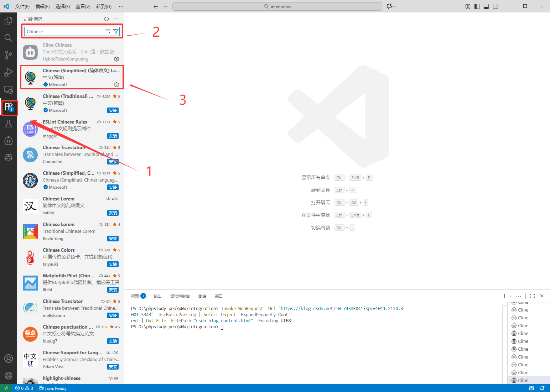Open the remote window status bar button

point(6,388)
